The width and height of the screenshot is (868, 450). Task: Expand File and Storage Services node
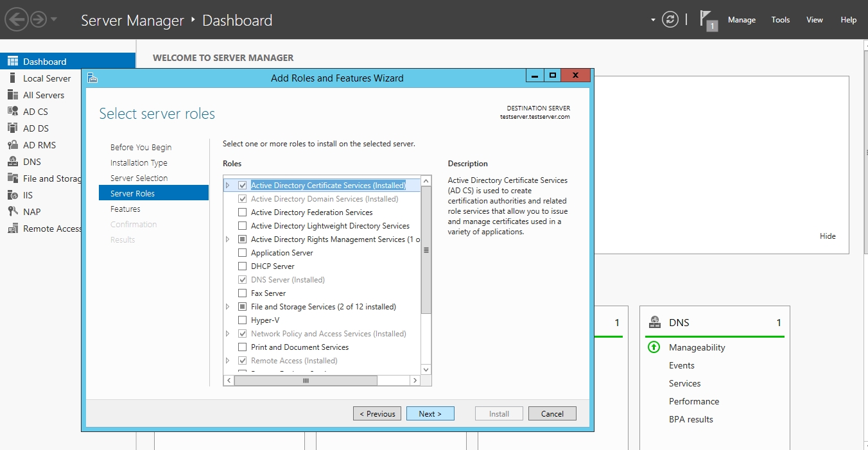click(227, 306)
